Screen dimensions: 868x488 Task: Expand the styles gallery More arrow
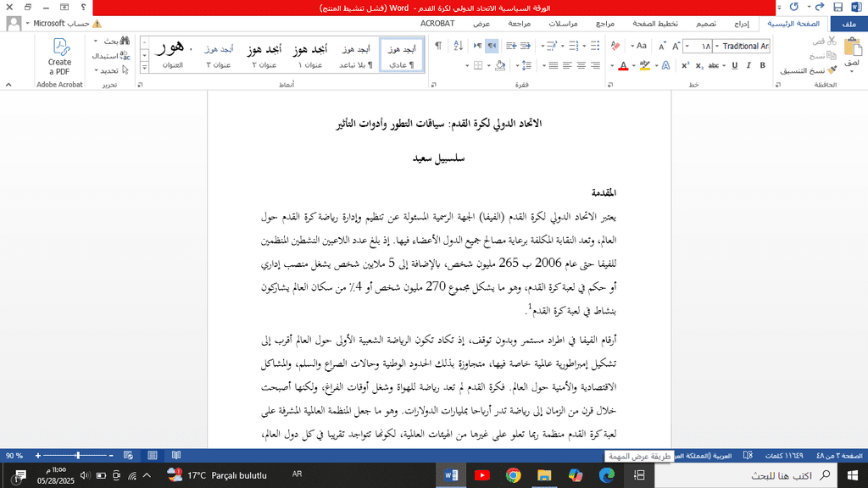[144, 67]
